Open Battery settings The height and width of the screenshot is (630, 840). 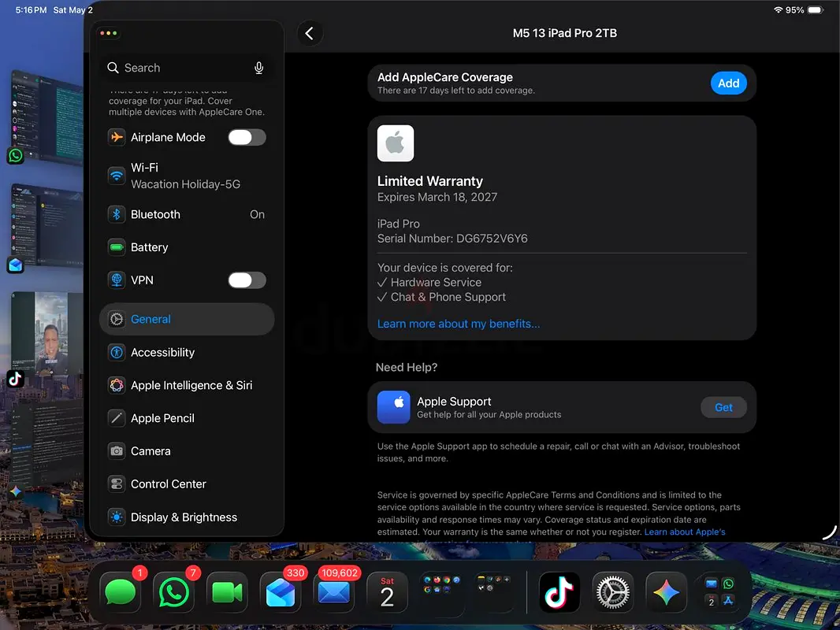click(187, 247)
